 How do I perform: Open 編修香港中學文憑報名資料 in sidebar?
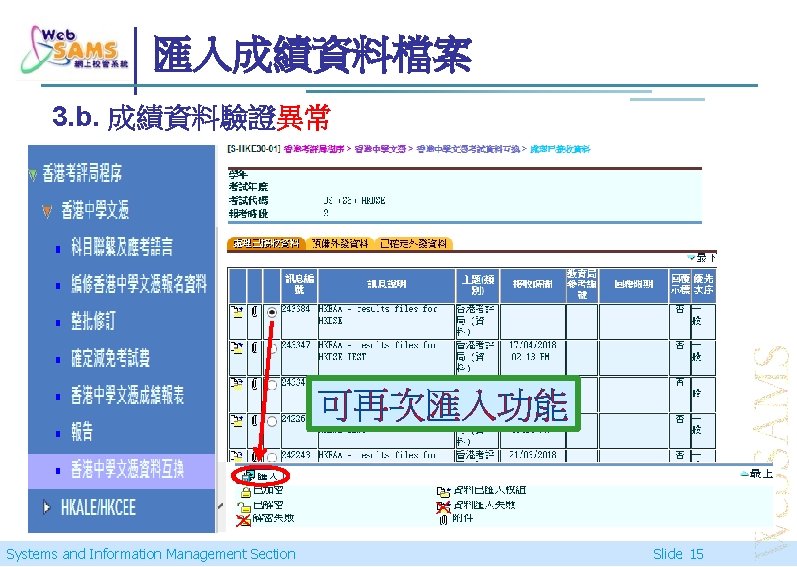(139, 284)
